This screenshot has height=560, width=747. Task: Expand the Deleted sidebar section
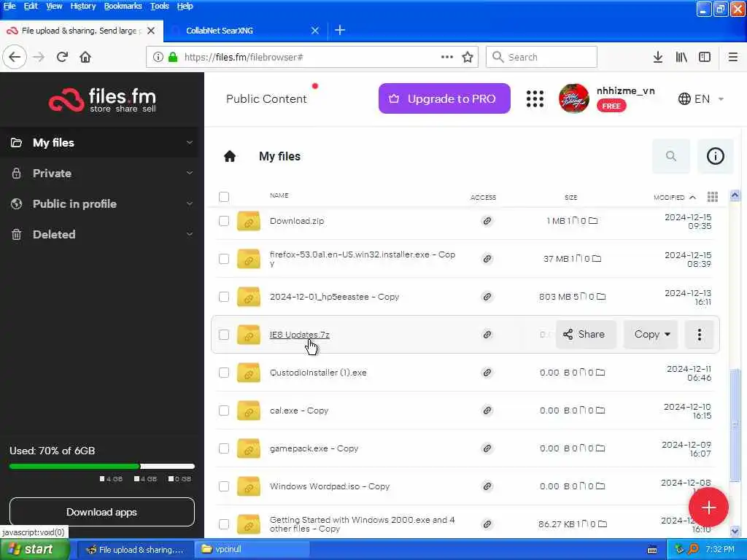190,234
